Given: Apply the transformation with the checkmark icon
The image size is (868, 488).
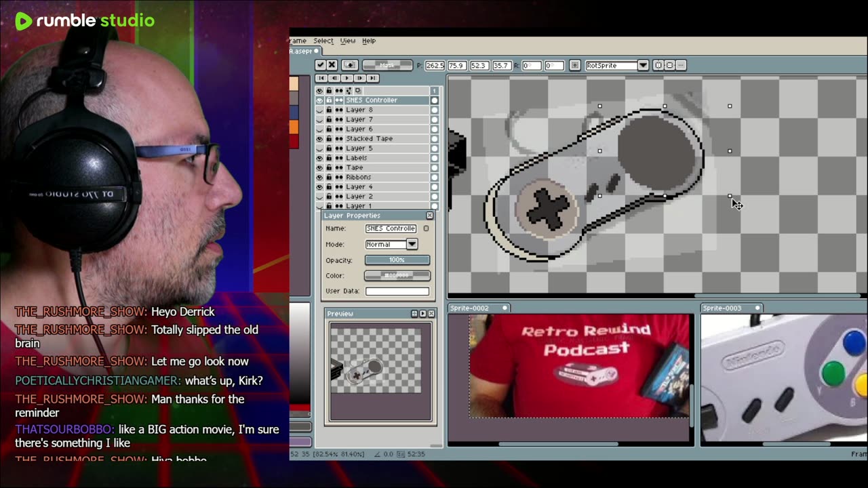Looking at the screenshot, I should [320, 65].
